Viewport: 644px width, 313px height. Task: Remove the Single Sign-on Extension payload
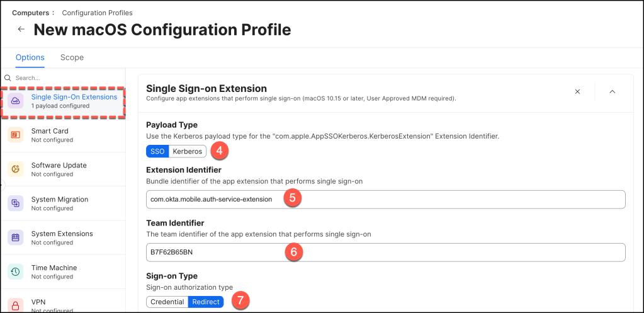pyautogui.click(x=577, y=92)
